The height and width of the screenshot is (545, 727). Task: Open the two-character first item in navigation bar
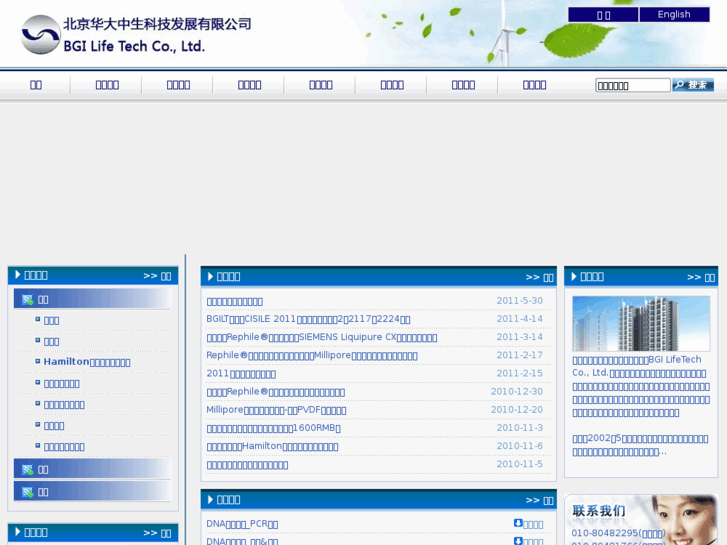tap(36, 85)
